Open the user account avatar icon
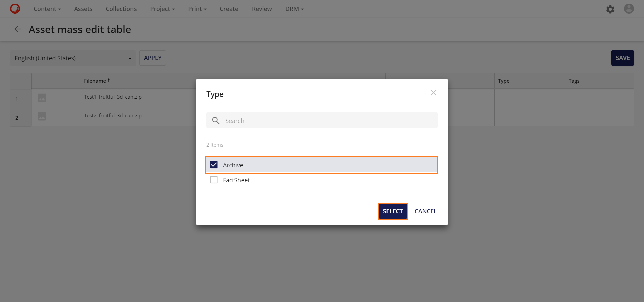644x302 pixels. [629, 9]
